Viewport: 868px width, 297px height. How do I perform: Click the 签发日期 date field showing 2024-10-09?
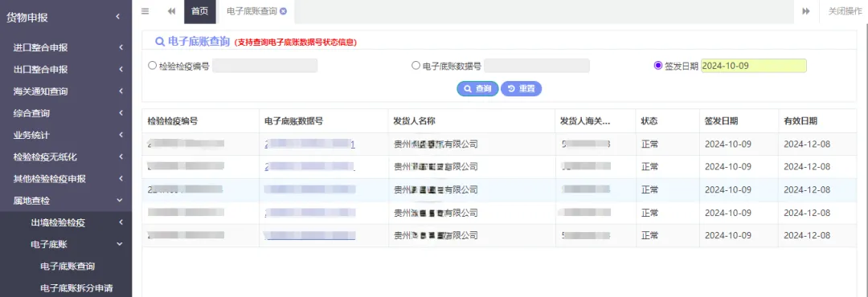pos(754,66)
